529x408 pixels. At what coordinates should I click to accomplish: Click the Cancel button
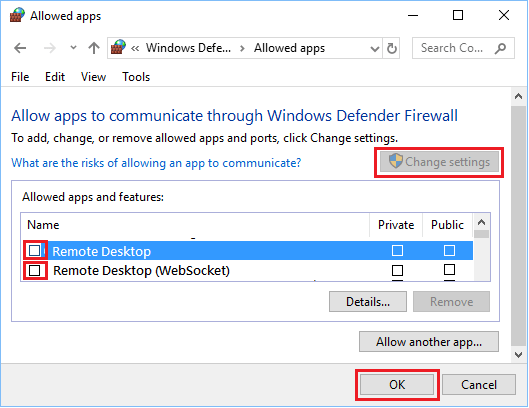[x=479, y=385]
